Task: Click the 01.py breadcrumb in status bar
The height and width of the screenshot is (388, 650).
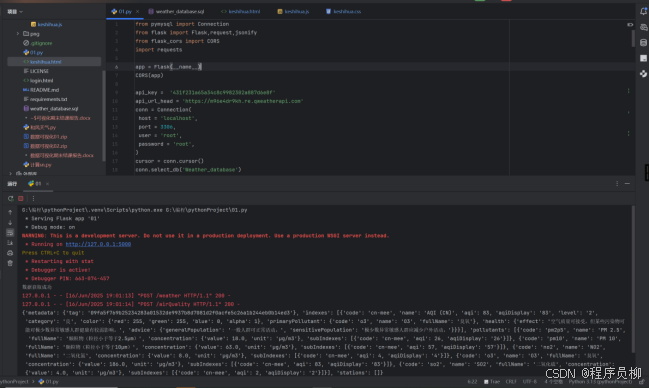Action: pyautogui.click(x=49, y=382)
